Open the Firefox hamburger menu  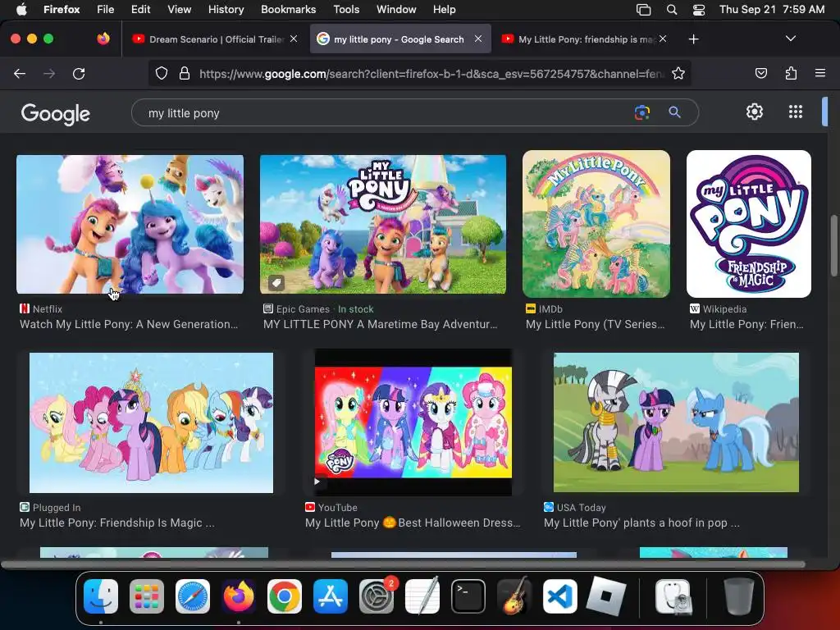pyautogui.click(x=819, y=73)
